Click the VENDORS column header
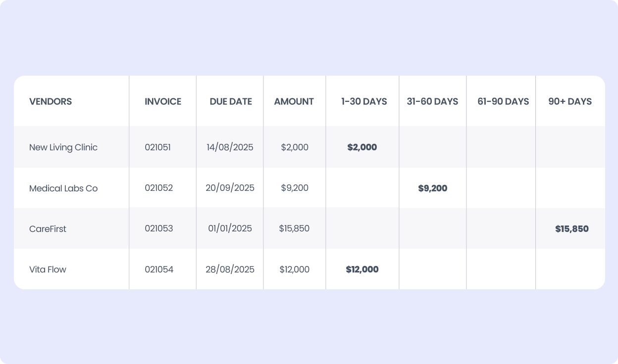618x364 pixels. [51, 101]
